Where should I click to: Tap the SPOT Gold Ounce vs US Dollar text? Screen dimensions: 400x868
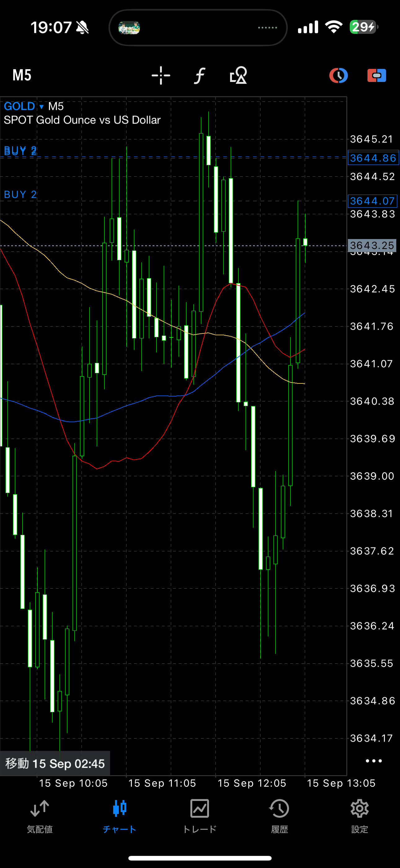click(82, 120)
